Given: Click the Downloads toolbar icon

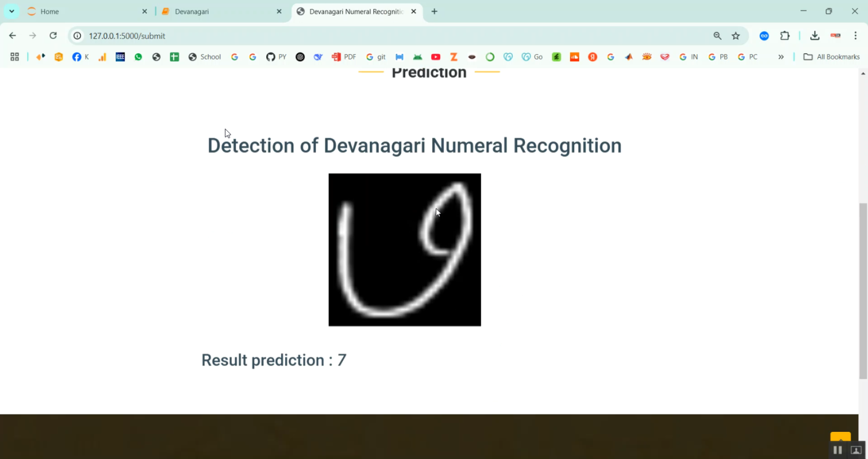Looking at the screenshot, I should (815, 36).
